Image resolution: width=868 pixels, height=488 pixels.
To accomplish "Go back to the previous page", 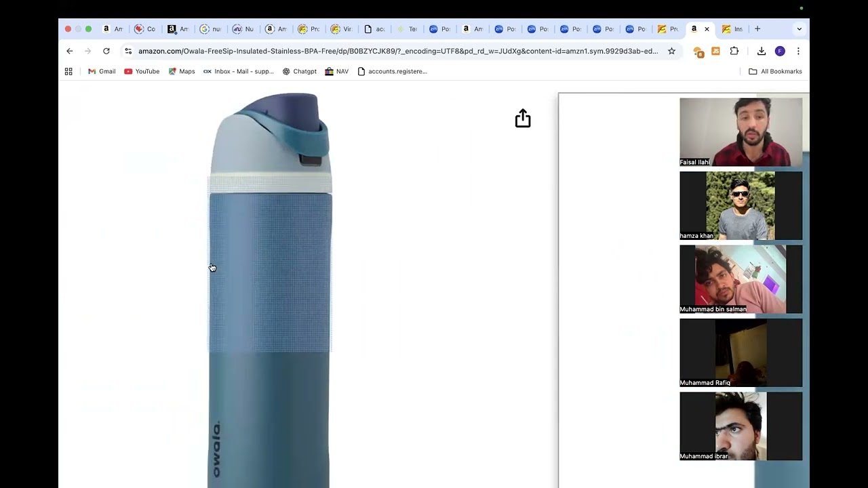I will click(x=69, y=51).
